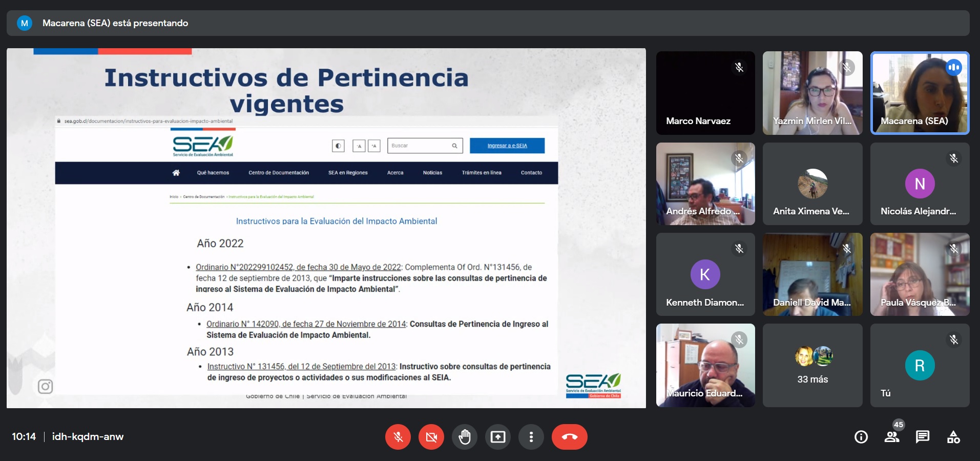
Task: Click the Ingresar a e-SEIA button
Action: (507, 146)
